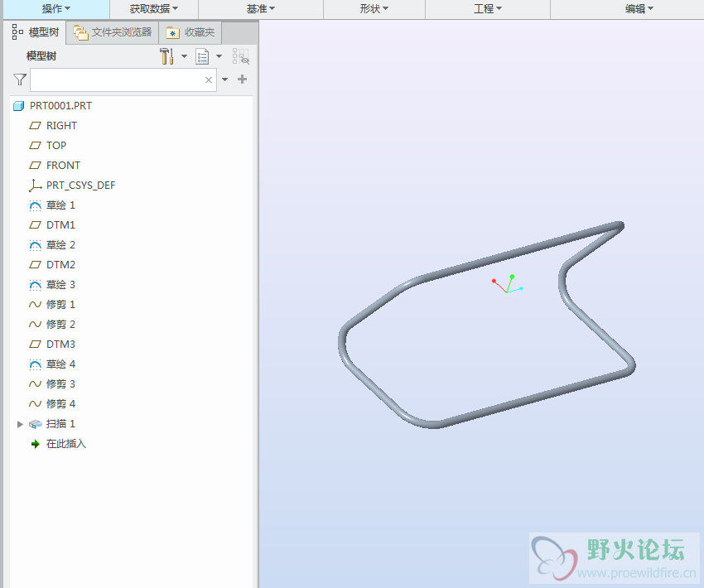Screen dimensions: 704x588
Task: Click the 在此插入 insert marker
Action: click(x=66, y=443)
